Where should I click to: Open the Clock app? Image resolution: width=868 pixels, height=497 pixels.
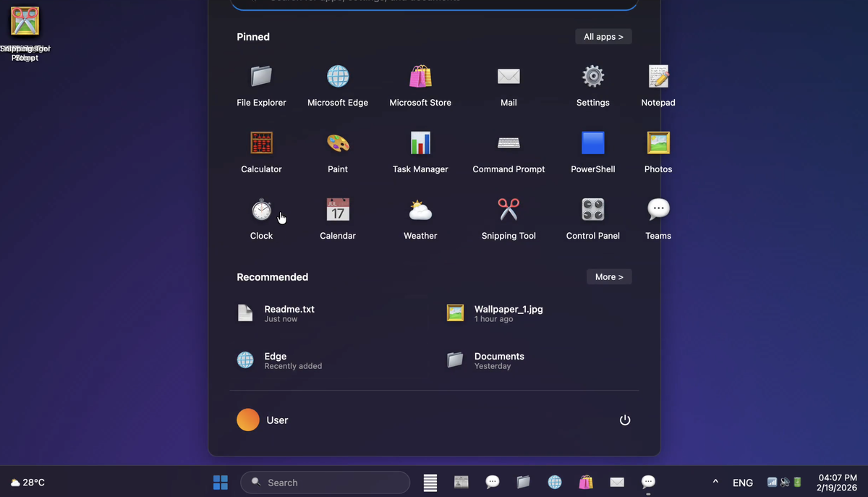point(261,218)
